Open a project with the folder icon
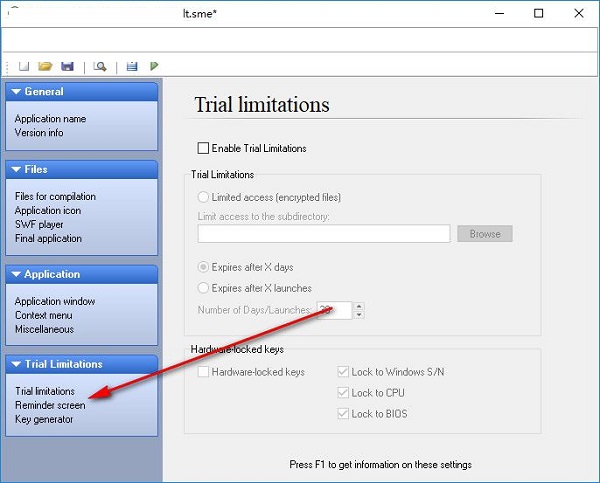600x483 pixels. tap(45, 66)
